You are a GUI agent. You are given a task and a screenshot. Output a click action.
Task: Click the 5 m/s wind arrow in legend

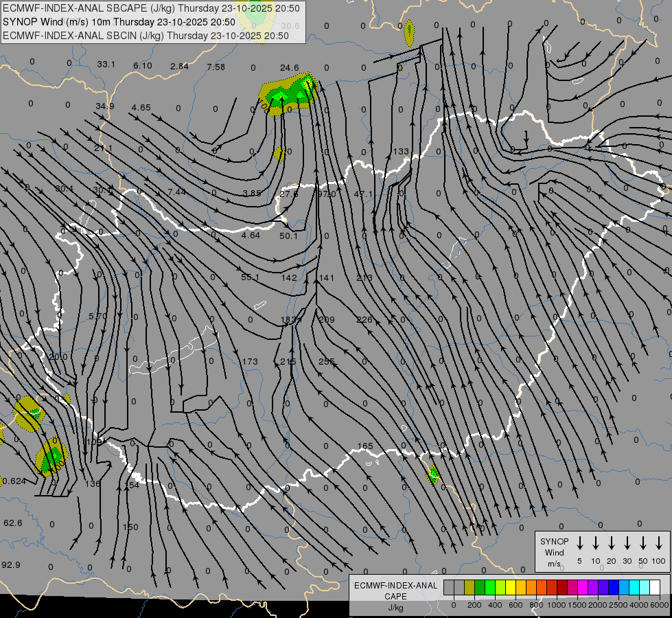click(x=580, y=543)
